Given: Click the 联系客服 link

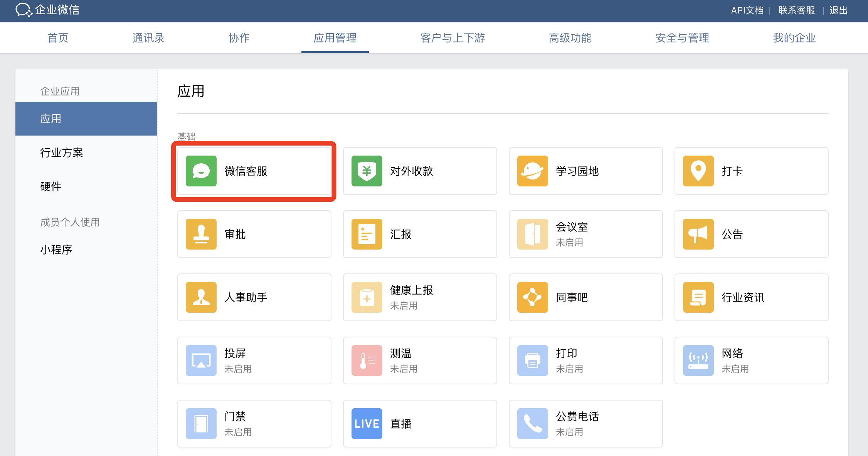Looking at the screenshot, I should pyautogui.click(x=797, y=10).
